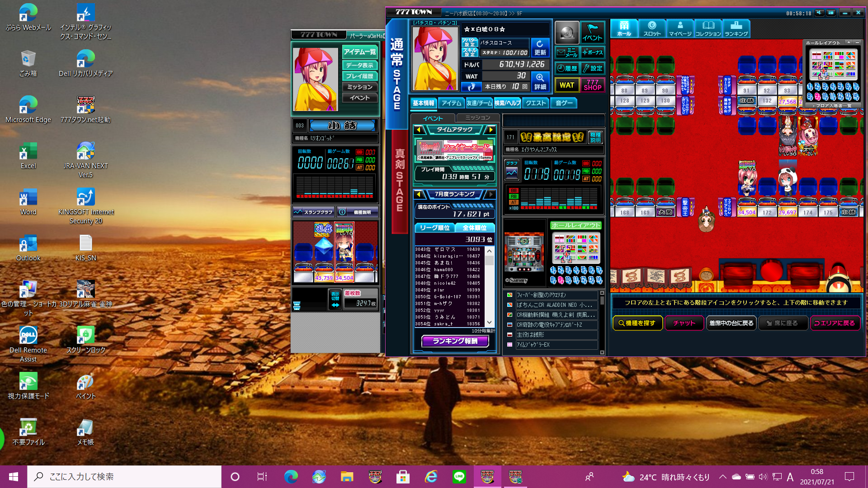Select リーグ順位 ranking view

click(434, 228)
